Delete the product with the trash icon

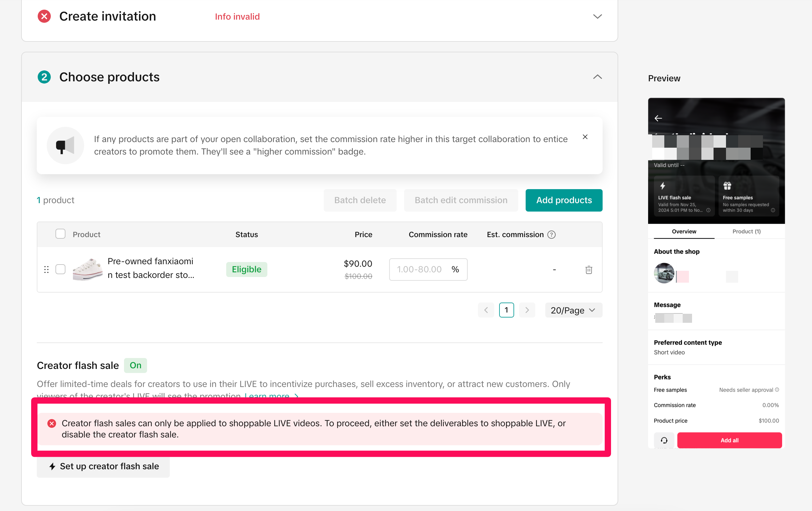[x=588, y=270]
